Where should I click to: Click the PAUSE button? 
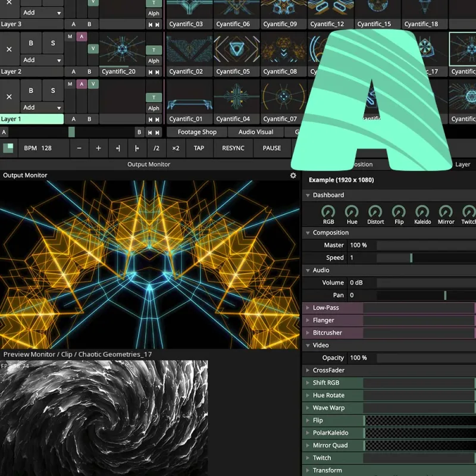point(272,148)
